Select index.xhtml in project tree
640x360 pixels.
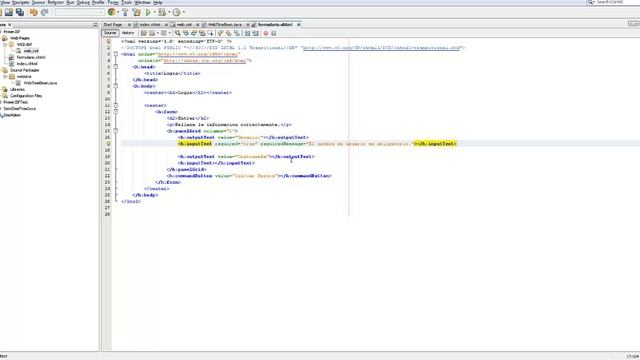(27, 64)
